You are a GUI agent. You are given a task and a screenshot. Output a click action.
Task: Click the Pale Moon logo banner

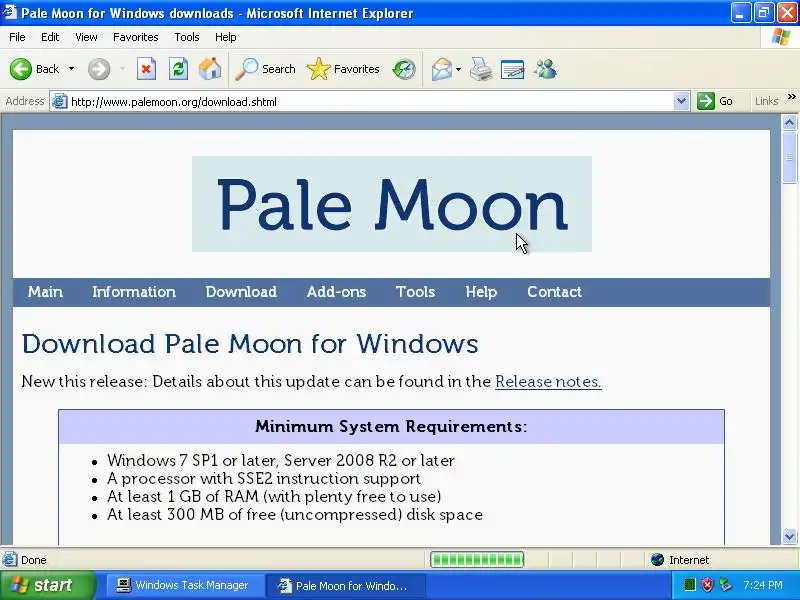(392, 204)
